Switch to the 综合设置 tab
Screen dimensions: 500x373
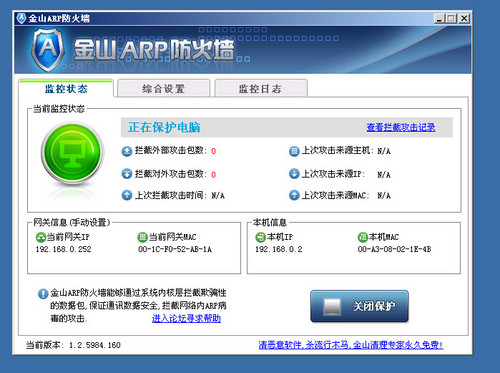[x=163, y=88]
